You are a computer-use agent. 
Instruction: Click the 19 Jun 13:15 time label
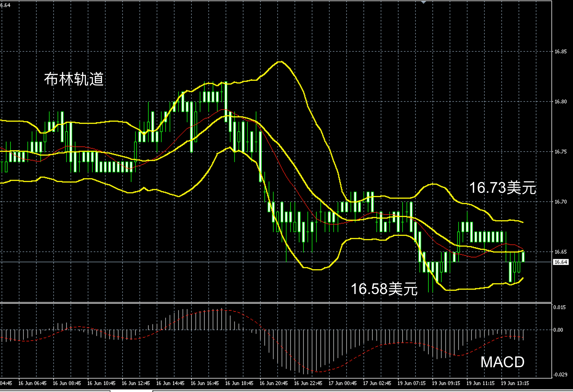515,383
